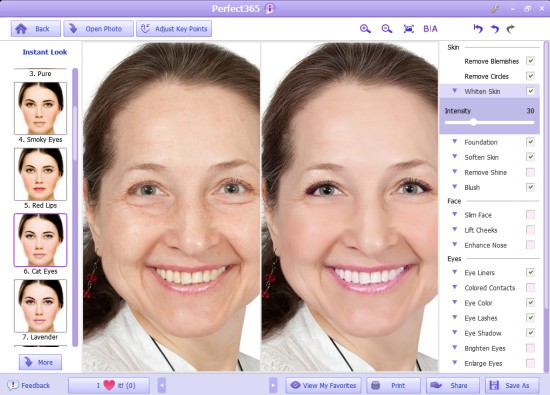The height and width of the screenshot is (395, 550).
Task: Click the Brighten Eyes label
Action: [x=485, y=348]
